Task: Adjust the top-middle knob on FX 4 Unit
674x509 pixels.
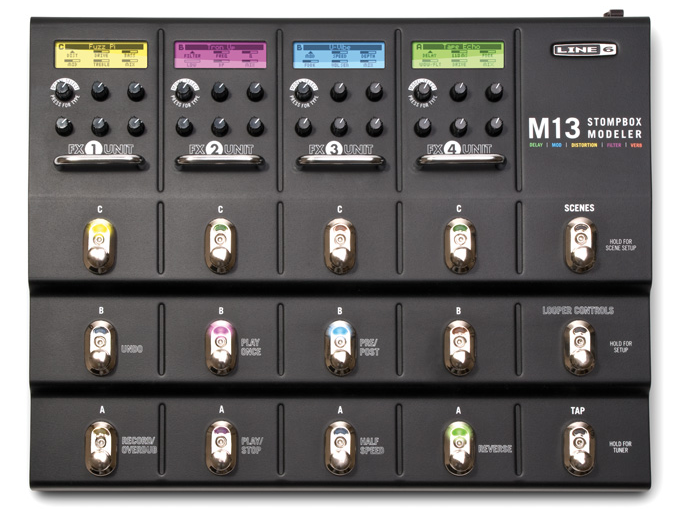Action: pos(458,92)
